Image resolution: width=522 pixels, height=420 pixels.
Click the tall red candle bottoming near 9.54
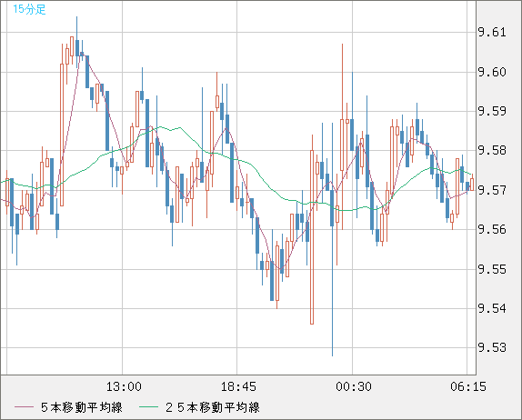pos(312,237)
